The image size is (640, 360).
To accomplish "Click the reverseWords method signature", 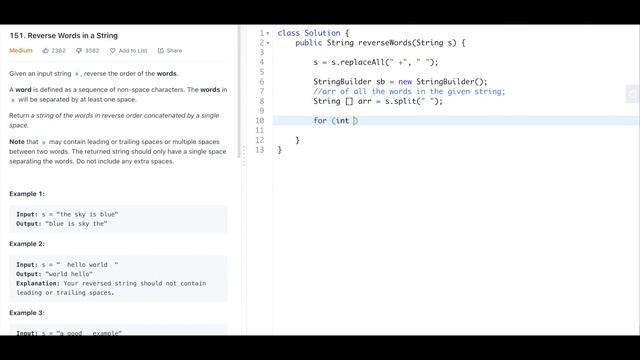I will [380, 43].
